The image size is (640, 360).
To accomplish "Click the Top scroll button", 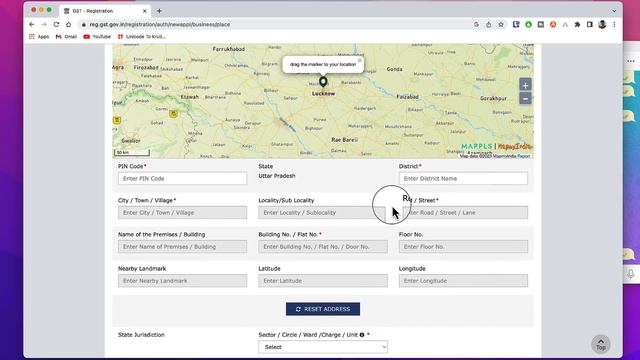I will [x=601, y=344].
